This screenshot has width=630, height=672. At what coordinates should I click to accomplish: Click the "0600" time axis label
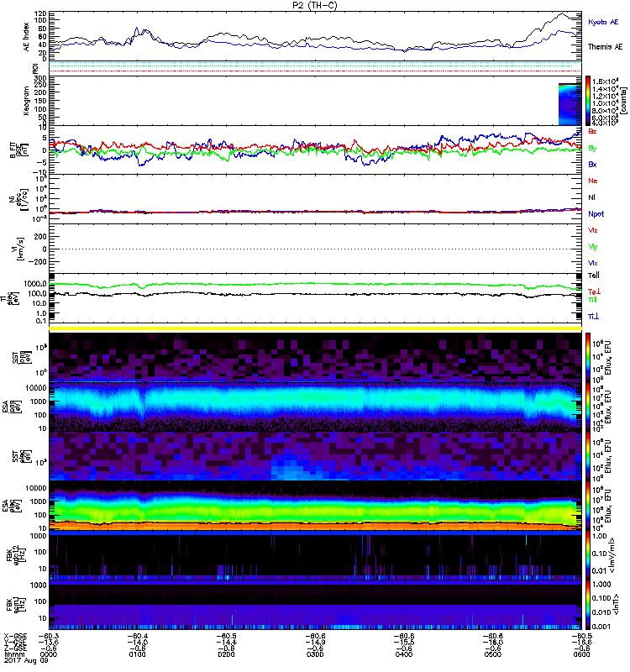click(581, 654)
